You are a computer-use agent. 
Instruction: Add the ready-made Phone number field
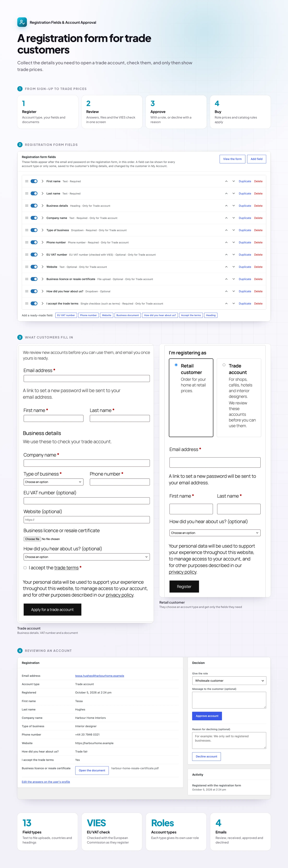88,315
